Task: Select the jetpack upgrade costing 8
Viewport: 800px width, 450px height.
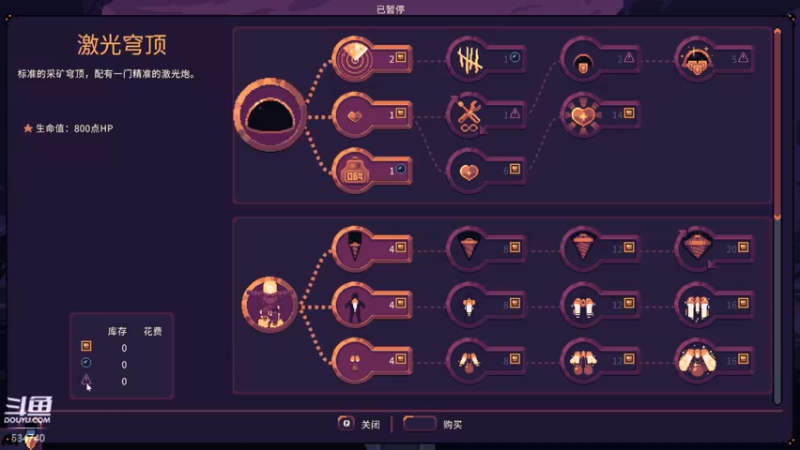Action: coord(486,305)
